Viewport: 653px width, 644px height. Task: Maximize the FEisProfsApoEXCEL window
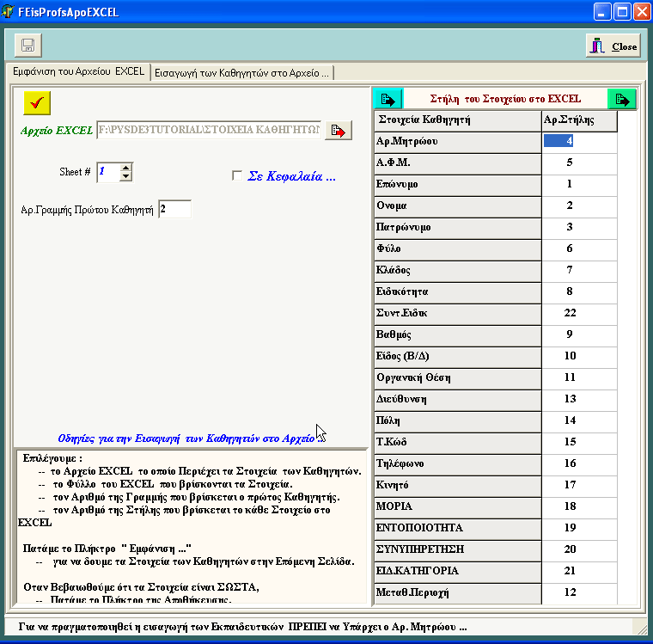pos(620,12)
